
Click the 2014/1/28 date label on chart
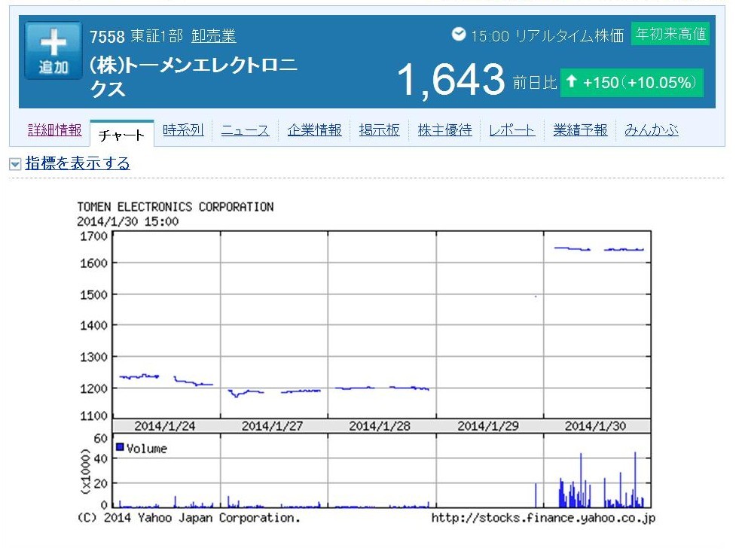point(380,426)
